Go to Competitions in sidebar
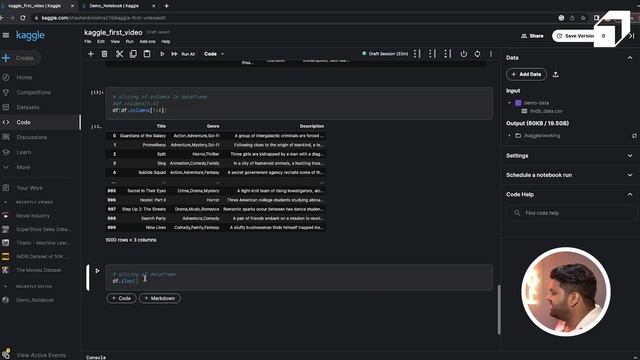 click(33, 92)
